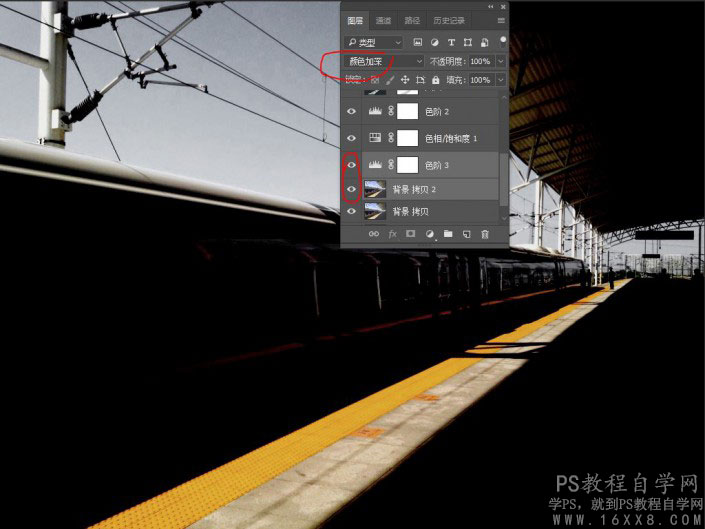Click the link layers icon

374,234
